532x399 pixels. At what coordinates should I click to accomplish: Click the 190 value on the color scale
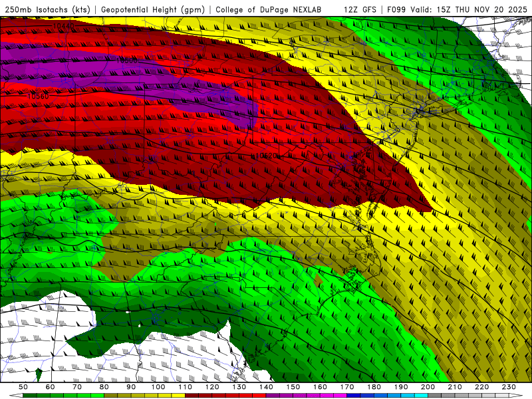pyautogui.click(x=401, y=387)
